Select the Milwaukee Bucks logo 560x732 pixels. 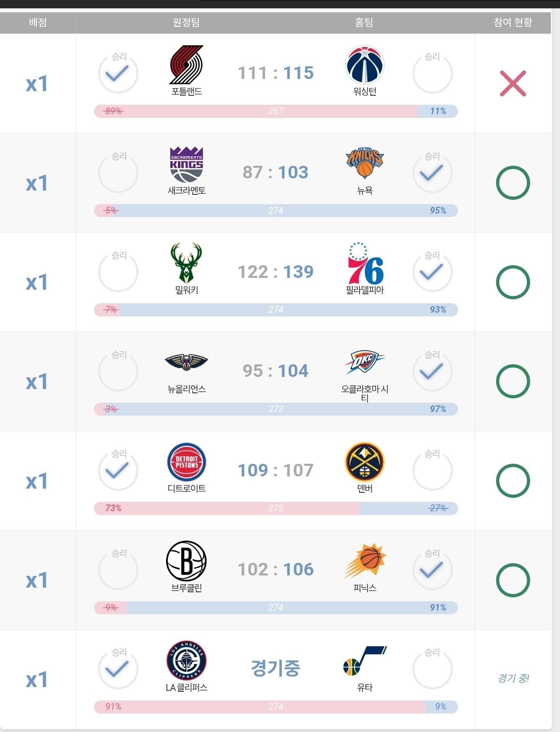187,262
